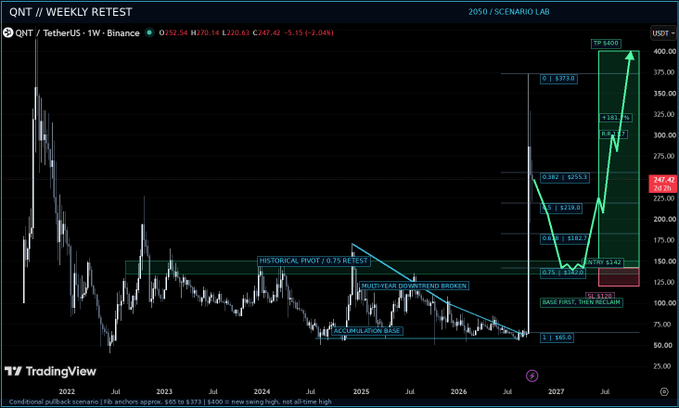The height and width of the screenshot is (408, 679).
Task: Click the 0 | $373.0 fib label
Action: click(559, 78)
